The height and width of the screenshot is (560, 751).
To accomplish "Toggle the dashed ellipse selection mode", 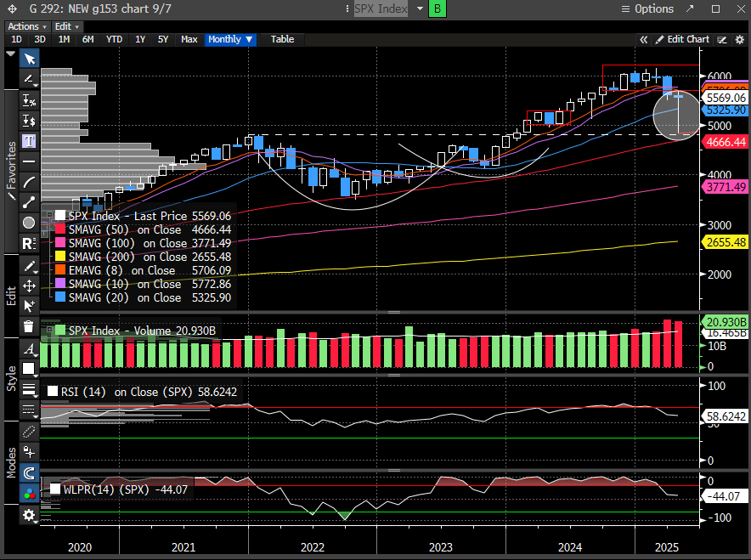I will pos(29,431).
